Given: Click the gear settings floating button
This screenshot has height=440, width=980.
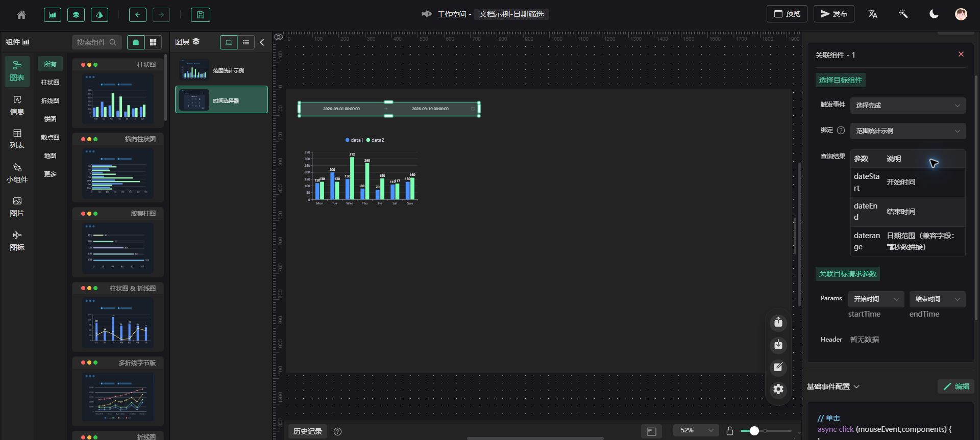Looking at the screenshot, I should [x=778, y=390].
